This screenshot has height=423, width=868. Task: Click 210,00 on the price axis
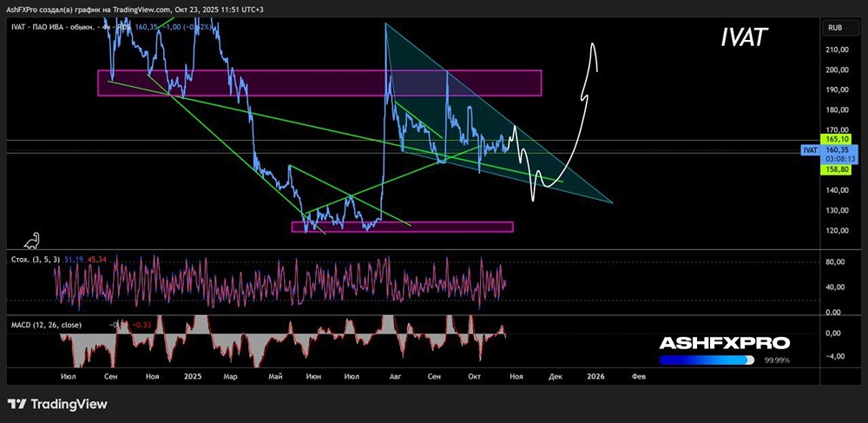click(x=838, y=50)
